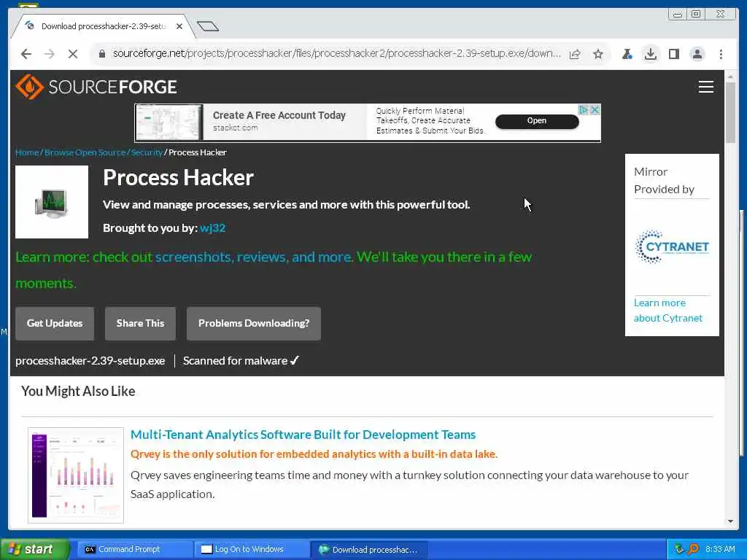Click the Process Hacker heading
The width and height of the screenshot is (747, 560).
coord(178,178)
